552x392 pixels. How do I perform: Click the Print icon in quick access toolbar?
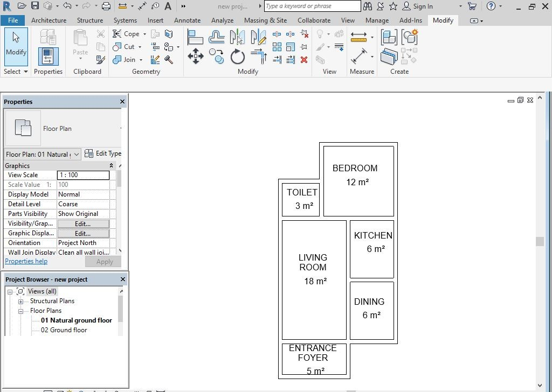(106, 6)
